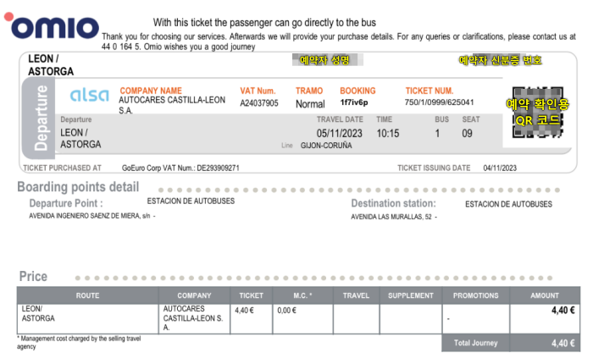The image size is (593, 364).
Task: Click the Omio logo
Action: point(52,25)
